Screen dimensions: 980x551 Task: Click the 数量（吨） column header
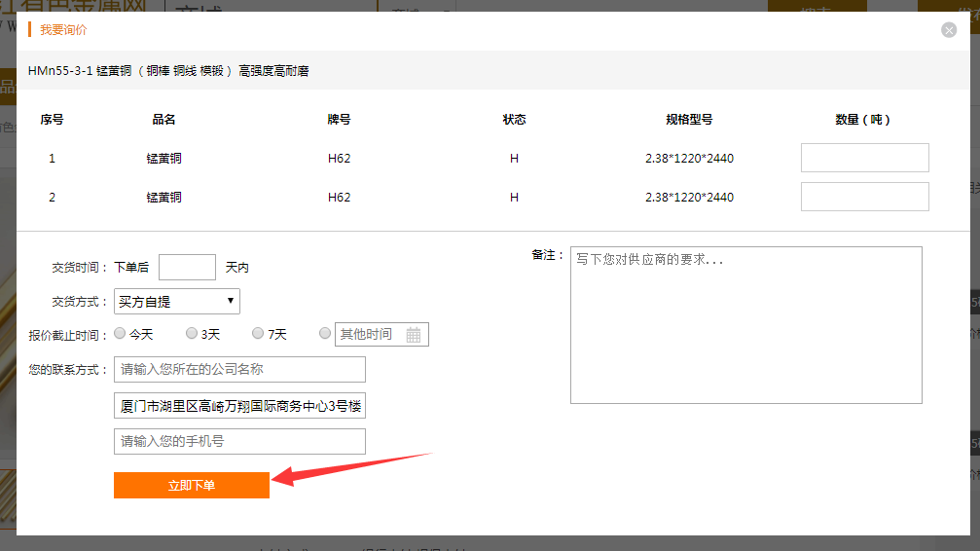click(x=862, y=120)
